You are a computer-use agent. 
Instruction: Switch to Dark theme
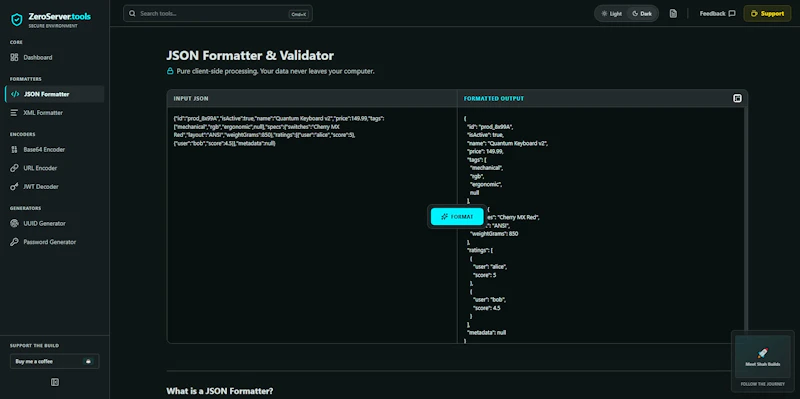tap(642, 14)
